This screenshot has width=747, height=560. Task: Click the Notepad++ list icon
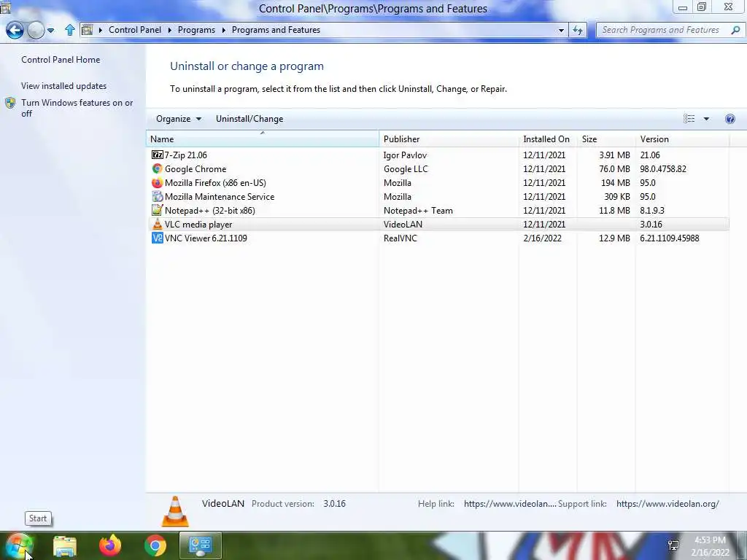click(x=158, y=210)
